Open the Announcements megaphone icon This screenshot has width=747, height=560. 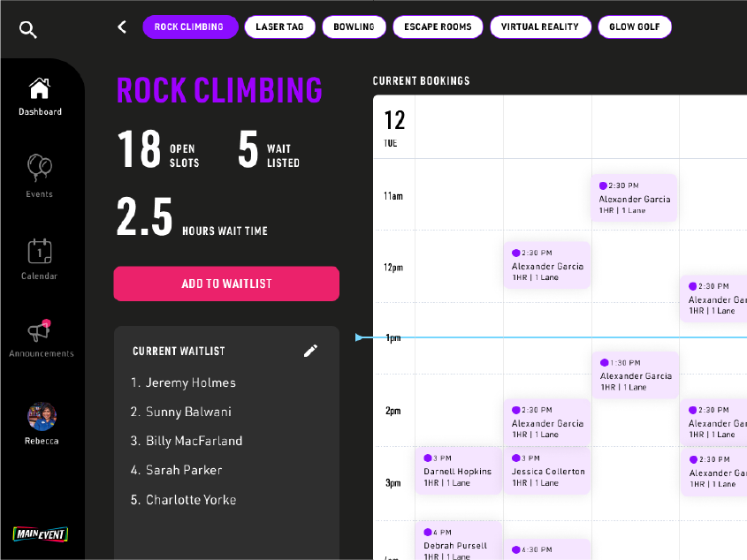40,331
